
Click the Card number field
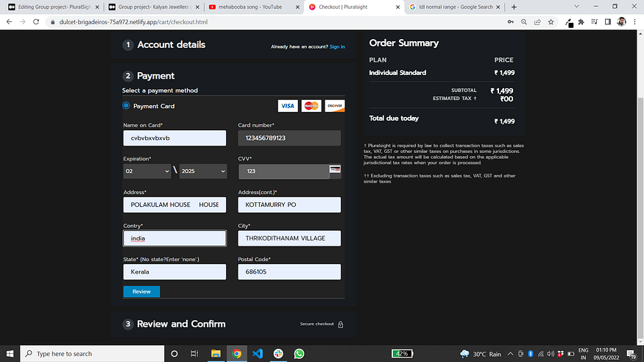289,138
